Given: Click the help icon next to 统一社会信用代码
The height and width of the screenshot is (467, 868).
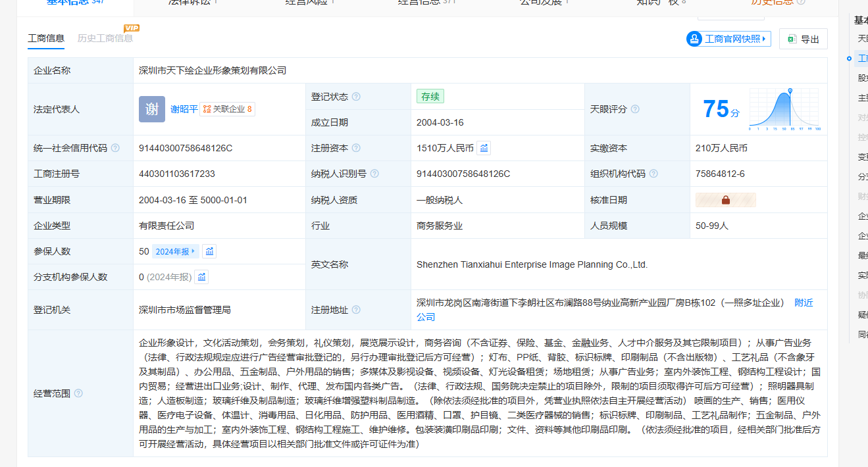Looking at the screenshot, I should (116, 148).
